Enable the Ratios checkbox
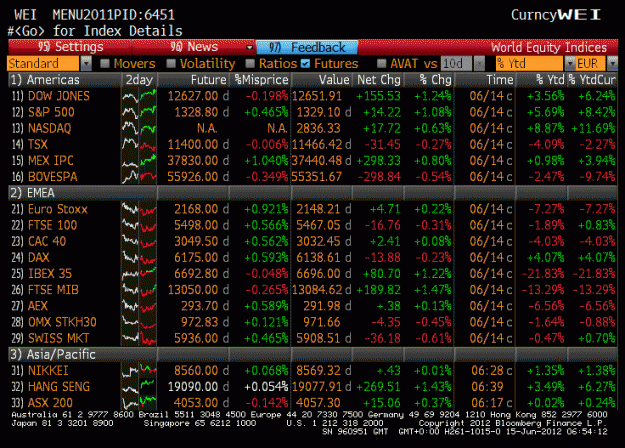 [250, 63]
